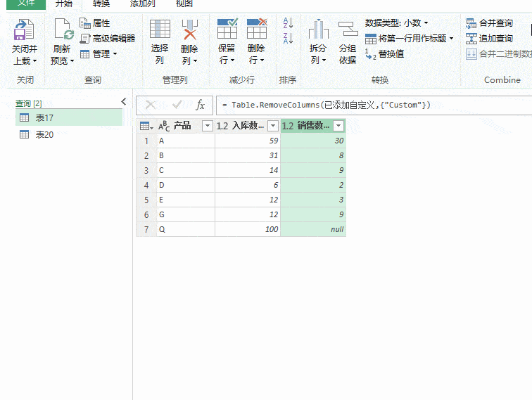Click the 1.2 type icon on 销售数 column

(x=287, y=126)
